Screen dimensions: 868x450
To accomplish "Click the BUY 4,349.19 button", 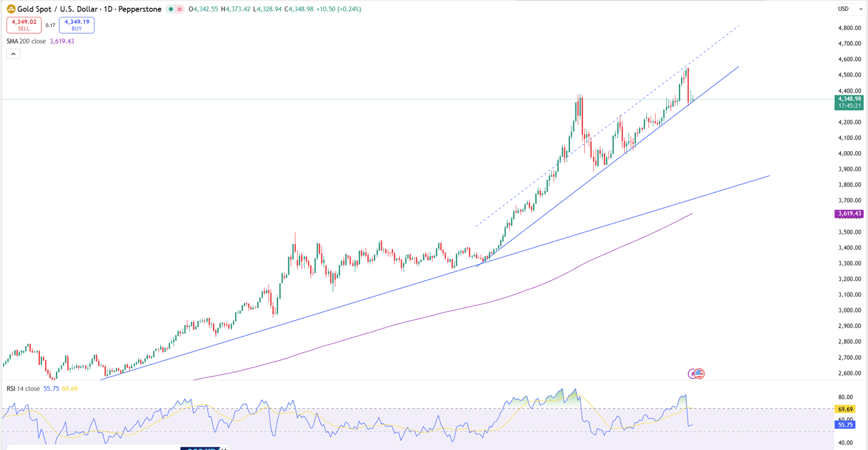I will 76,25.
